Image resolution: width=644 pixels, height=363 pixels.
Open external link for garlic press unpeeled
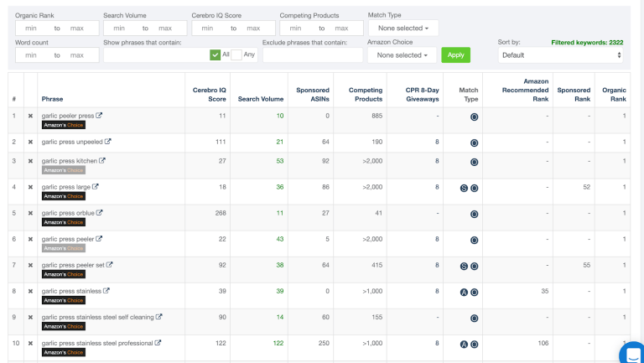[x=107, y=141]
